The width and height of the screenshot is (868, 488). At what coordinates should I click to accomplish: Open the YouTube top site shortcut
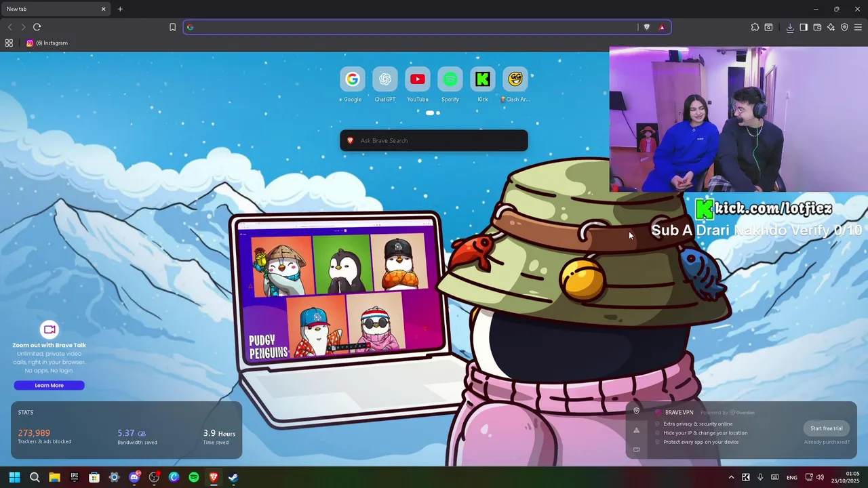(418, 85)
